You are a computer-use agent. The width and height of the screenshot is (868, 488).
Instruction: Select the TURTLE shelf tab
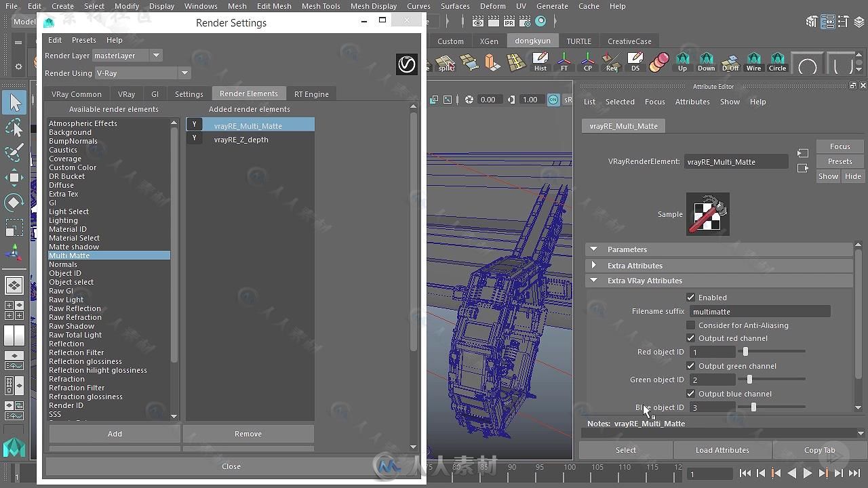click(x=579, y=41)
